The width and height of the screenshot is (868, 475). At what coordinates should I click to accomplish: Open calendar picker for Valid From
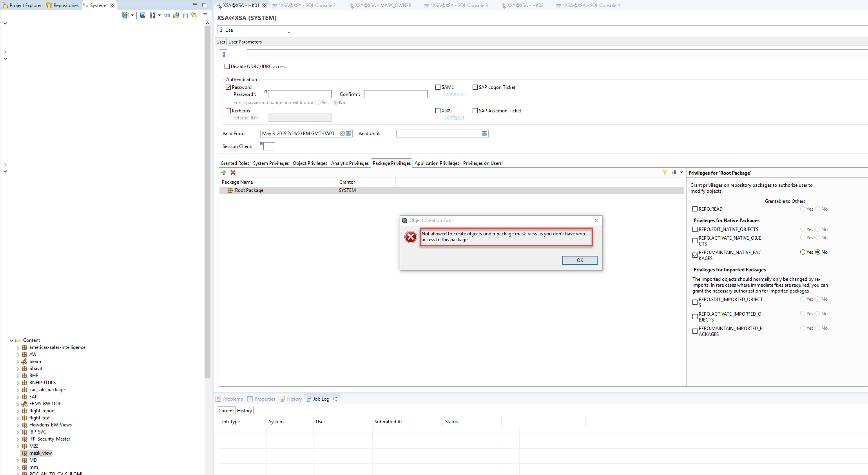[x=348, y=134]
